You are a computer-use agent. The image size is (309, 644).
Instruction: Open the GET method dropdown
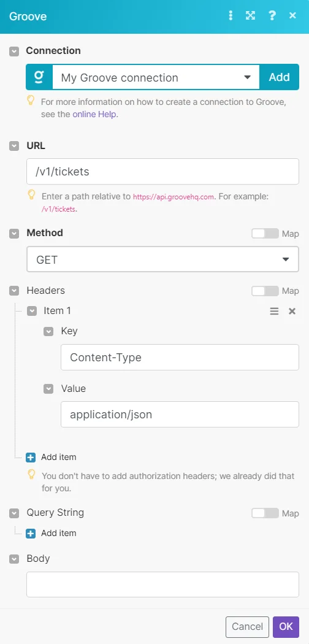pos(162,259)
